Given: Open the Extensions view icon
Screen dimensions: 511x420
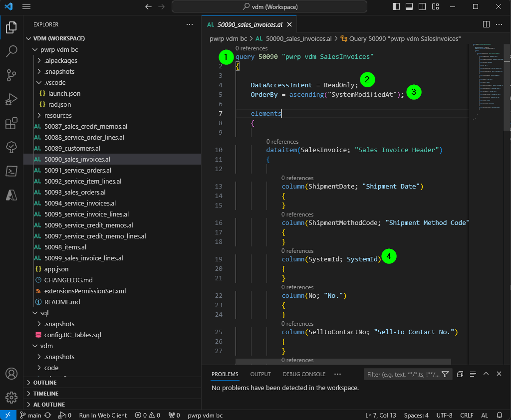Looking at the screenshot, I should tap(11, 124).
